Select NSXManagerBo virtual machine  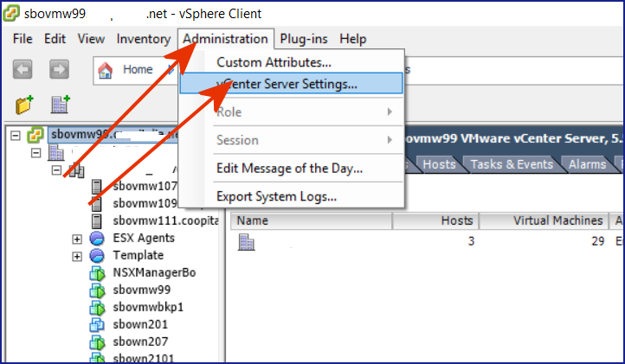pos(154,273)
